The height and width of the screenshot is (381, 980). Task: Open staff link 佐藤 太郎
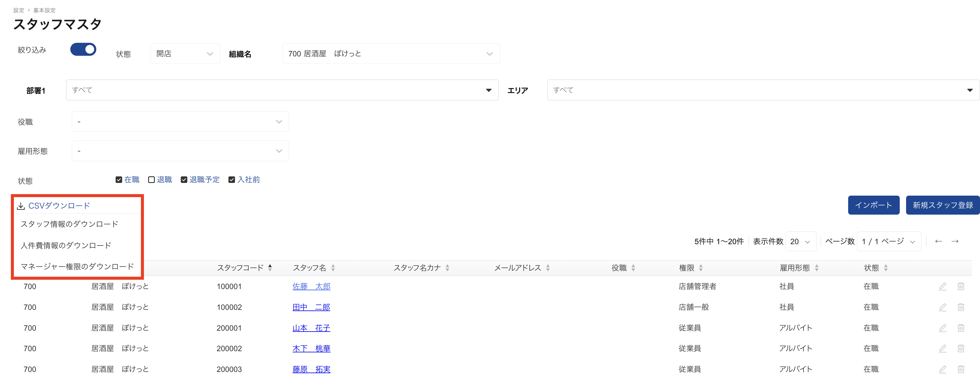tap(311, 286)
